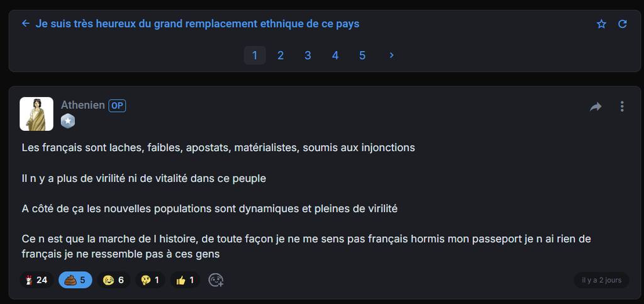Refresh the thread with reload icon
This screenshot has height=304, width=644.
pyautogui.click(x=623, y=24)
